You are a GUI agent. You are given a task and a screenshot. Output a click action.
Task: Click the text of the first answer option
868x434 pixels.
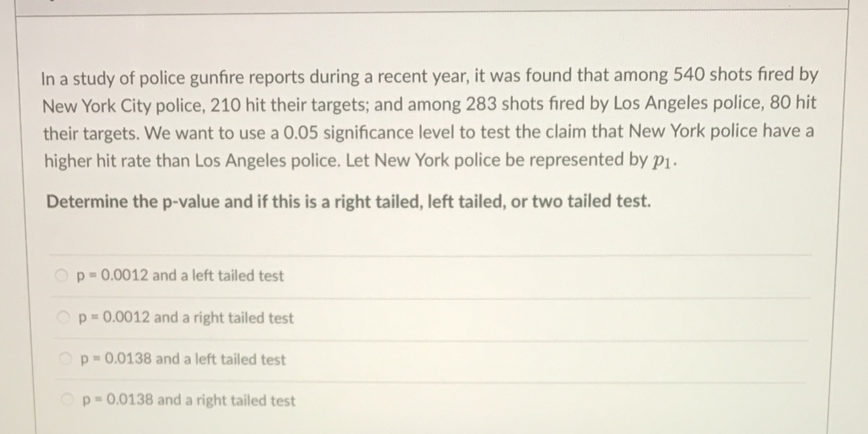point(182,275)
